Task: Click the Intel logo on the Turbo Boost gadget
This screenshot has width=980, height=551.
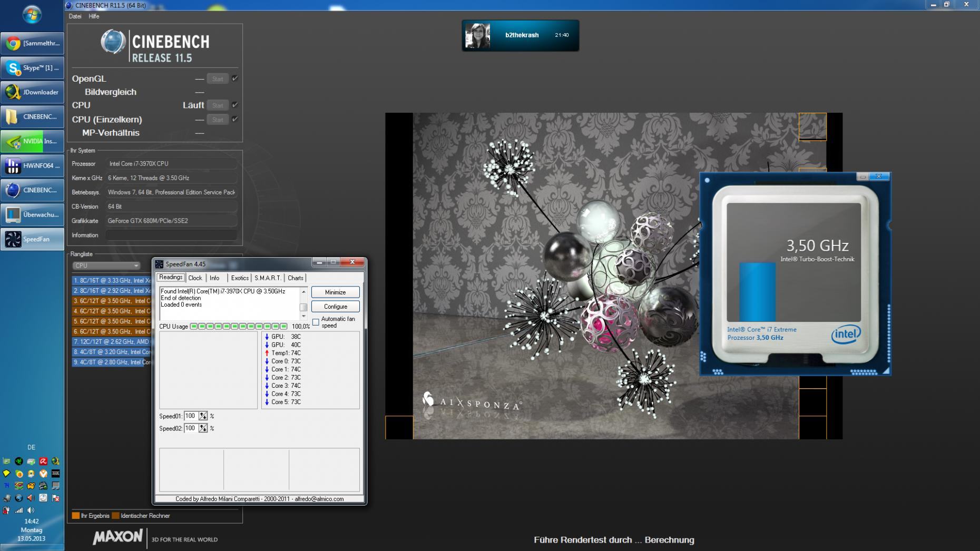Action: [x=846, y=333]
